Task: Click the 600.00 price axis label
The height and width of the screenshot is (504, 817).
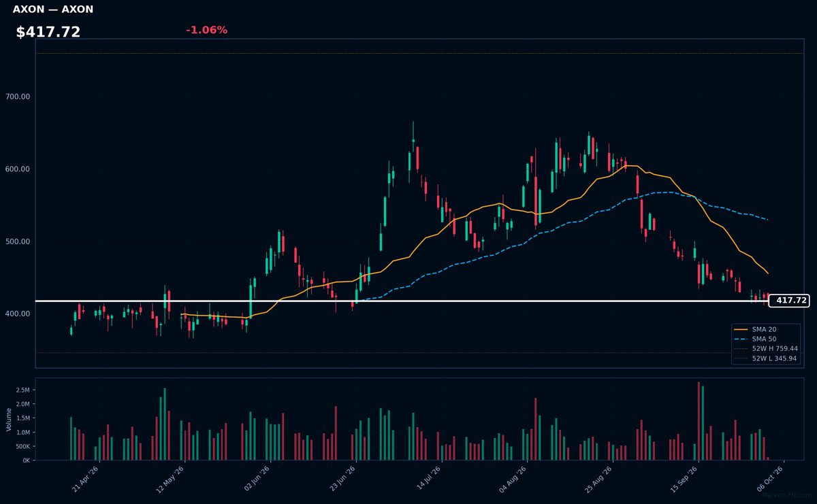Action: [x=17, y=169]
